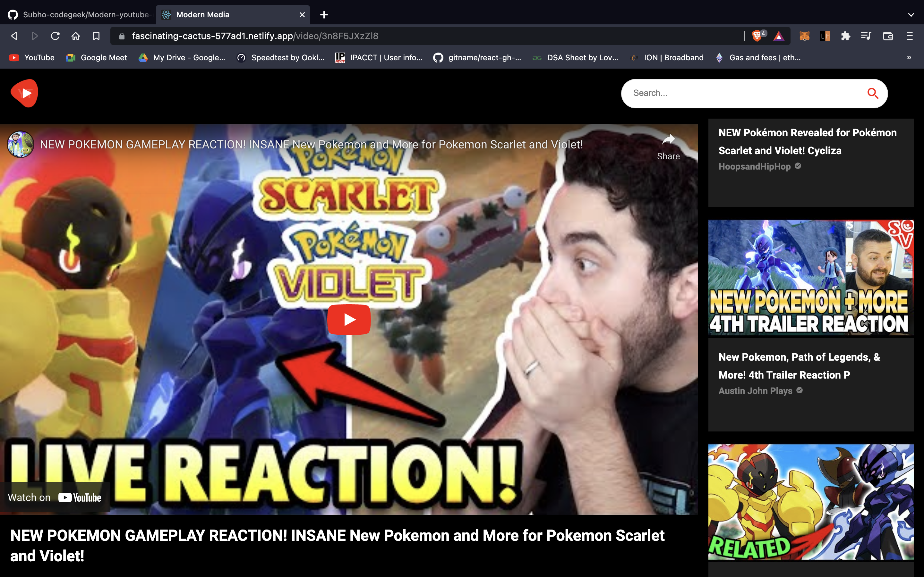
Task: Click the Brave Wallet icon
Action: pyautogui.click(x=888, y=36)
